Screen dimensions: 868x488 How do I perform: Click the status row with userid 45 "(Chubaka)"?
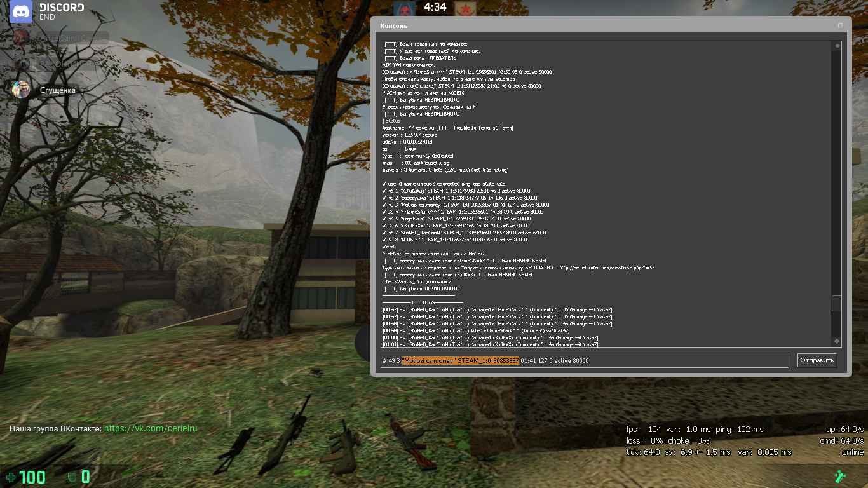click(x=456, y=191)
